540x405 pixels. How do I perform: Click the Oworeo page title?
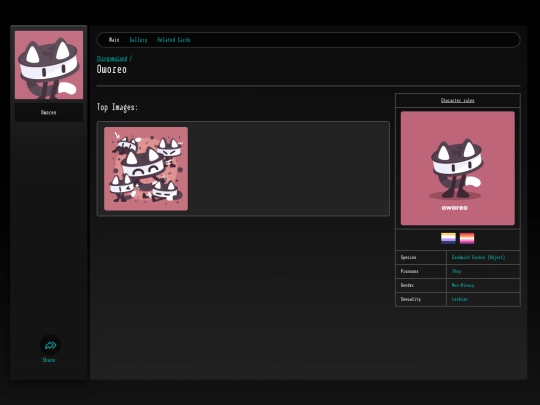point(112,70)
